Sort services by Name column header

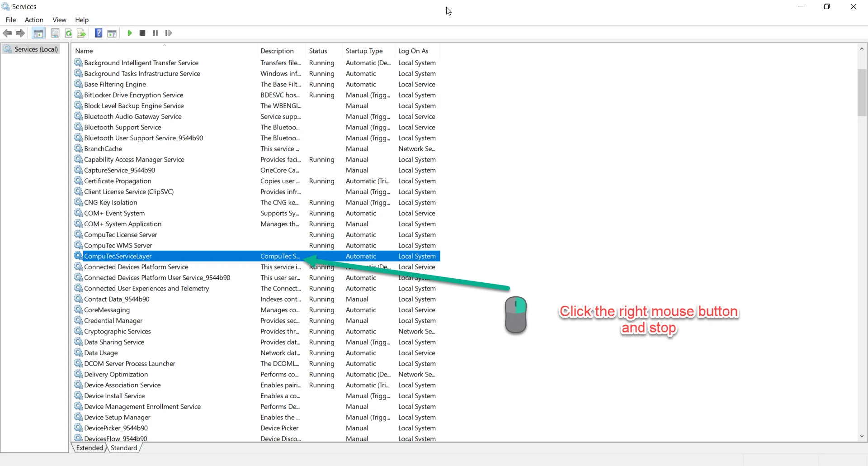pyautogui.click(x=84, y=51)
